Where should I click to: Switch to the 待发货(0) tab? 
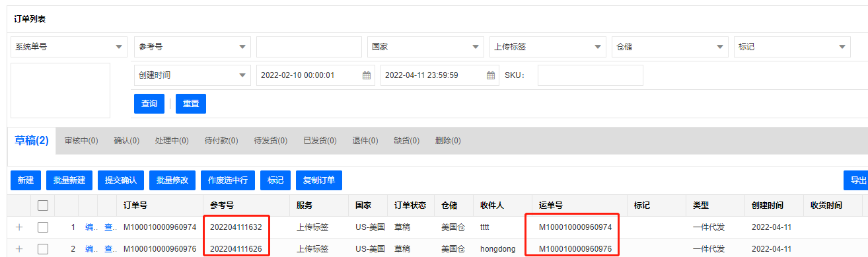(270, 141)
